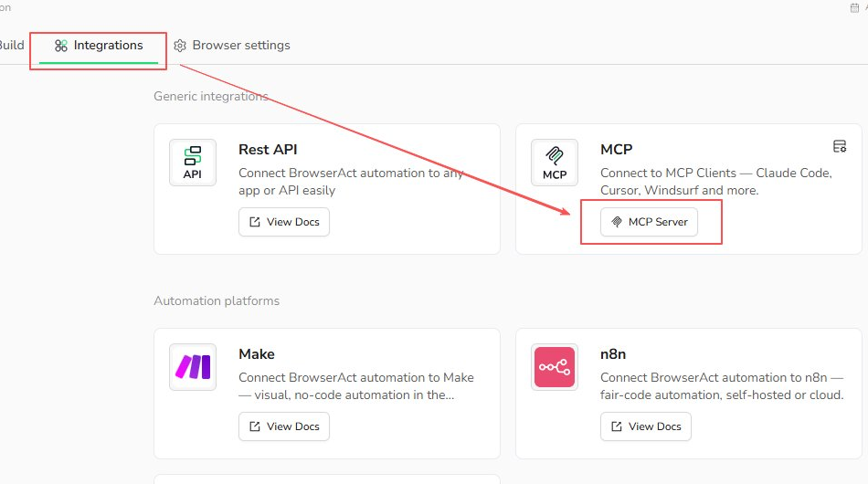Image resolution: width=868 pixels, height=484 pixels.
Task: Click the n8n logo icon
Action: 554,367
